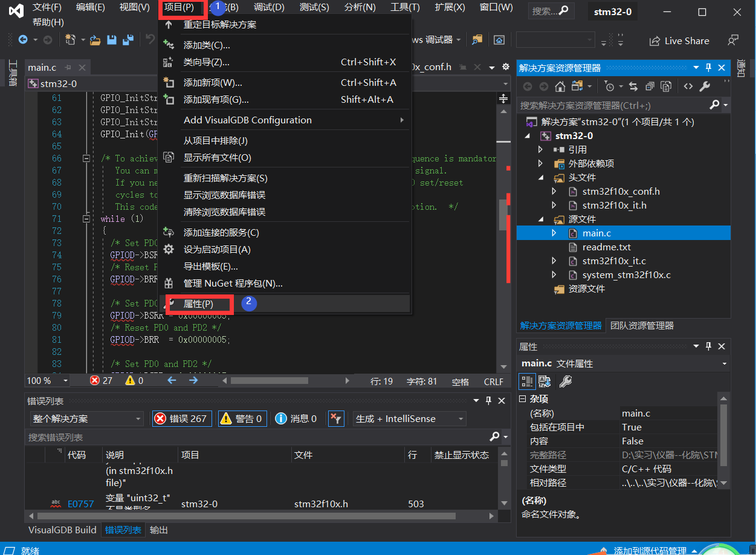Click the Save All toolbar icon
The image size is (756, 555).
(128, 40)
